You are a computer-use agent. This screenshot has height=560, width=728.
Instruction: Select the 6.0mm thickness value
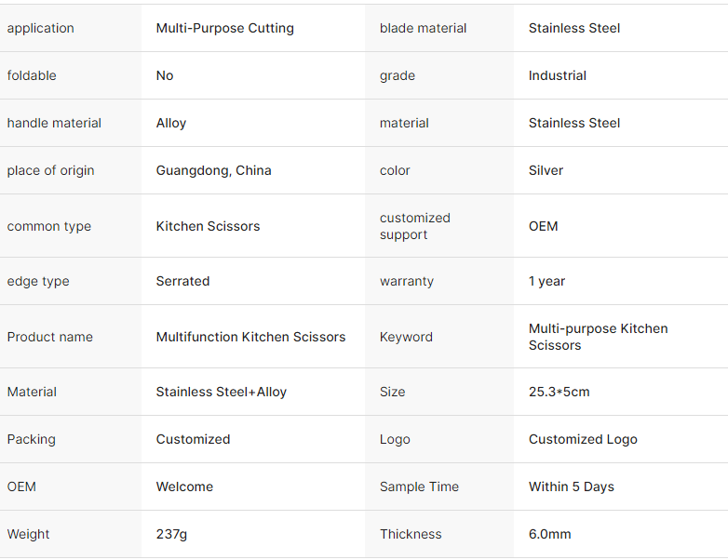[549, 534]
